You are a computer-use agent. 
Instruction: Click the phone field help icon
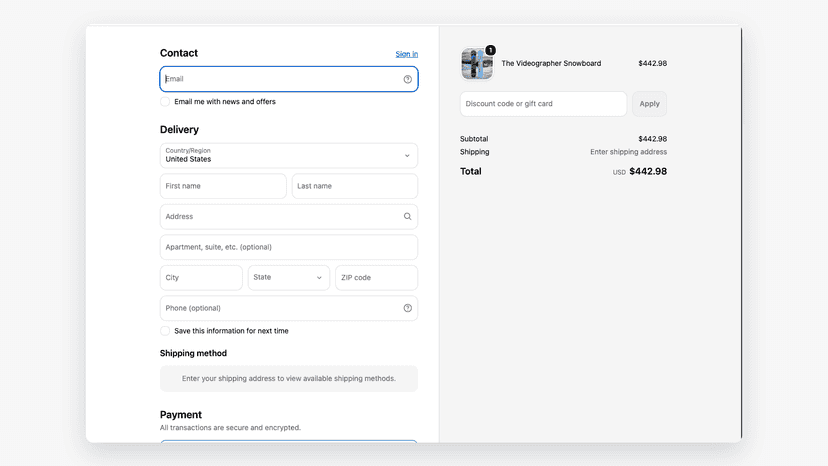coord(407,308)
